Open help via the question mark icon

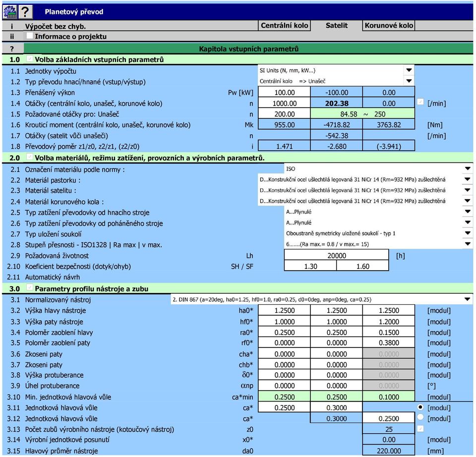pos(25,12)
